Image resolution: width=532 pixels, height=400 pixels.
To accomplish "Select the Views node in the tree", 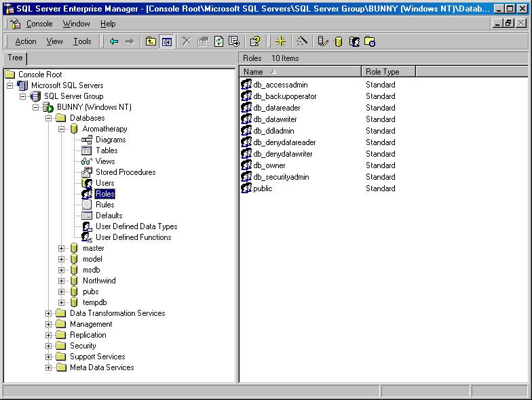I will [105, 161].
